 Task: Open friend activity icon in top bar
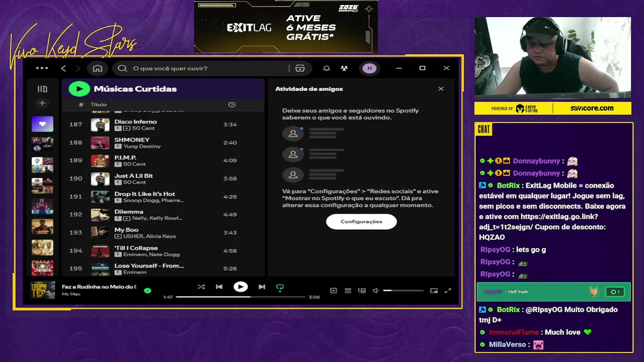pos(344,68)
